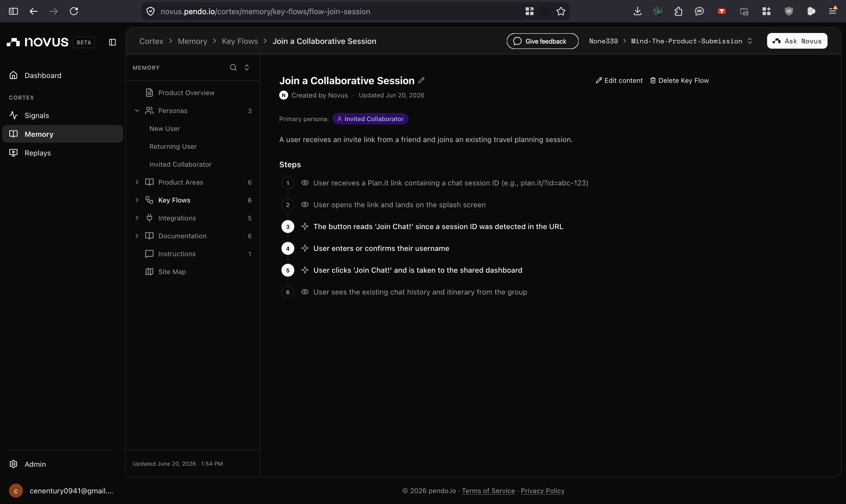Click uBlock shield extension icon
The image size is (846, 504).
pyautogui.click(x=789, y=11)
